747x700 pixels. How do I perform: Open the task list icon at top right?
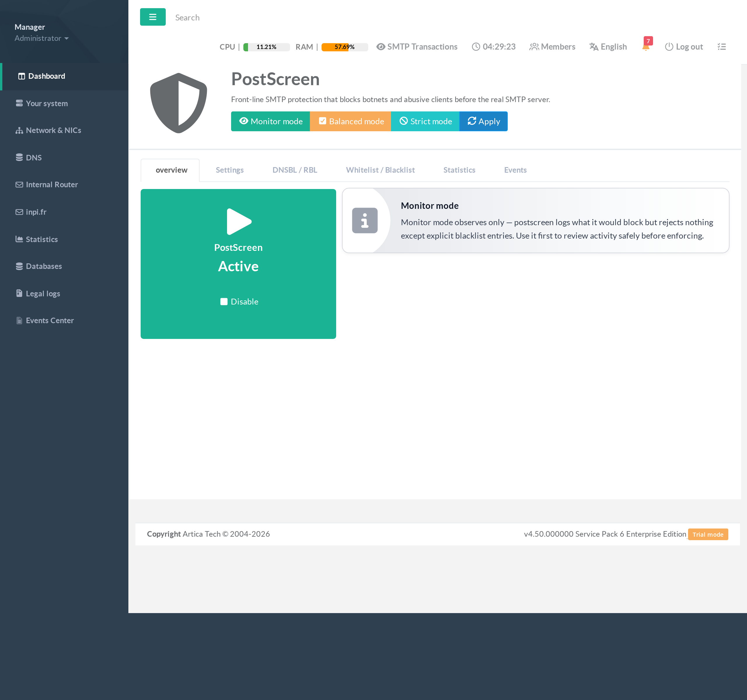(721, 47)
